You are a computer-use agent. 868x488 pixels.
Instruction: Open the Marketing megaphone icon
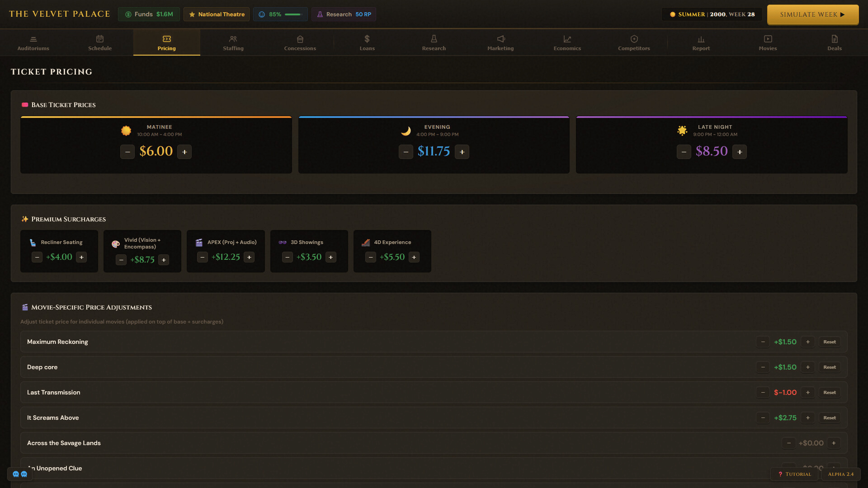(x=500, y=39)
